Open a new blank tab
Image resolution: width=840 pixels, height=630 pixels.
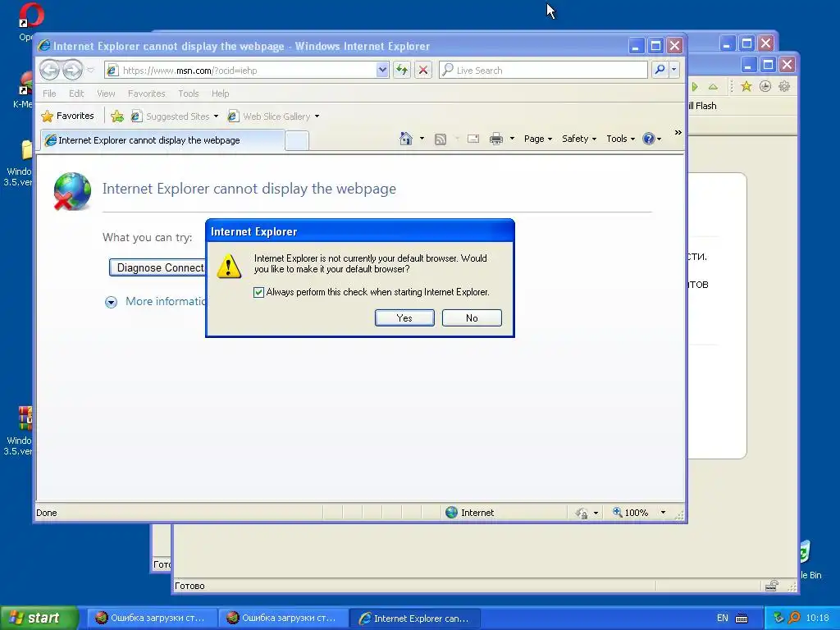tap(297, 140)
